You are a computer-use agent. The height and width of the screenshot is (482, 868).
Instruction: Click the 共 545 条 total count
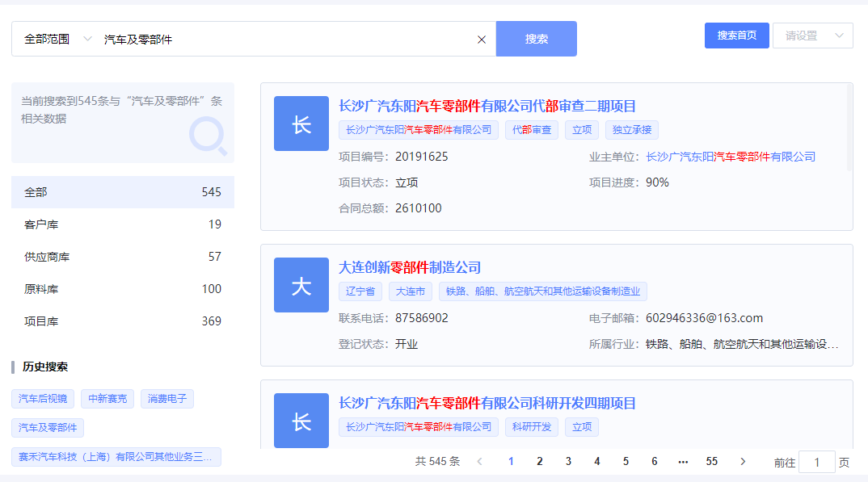point(437,462)
